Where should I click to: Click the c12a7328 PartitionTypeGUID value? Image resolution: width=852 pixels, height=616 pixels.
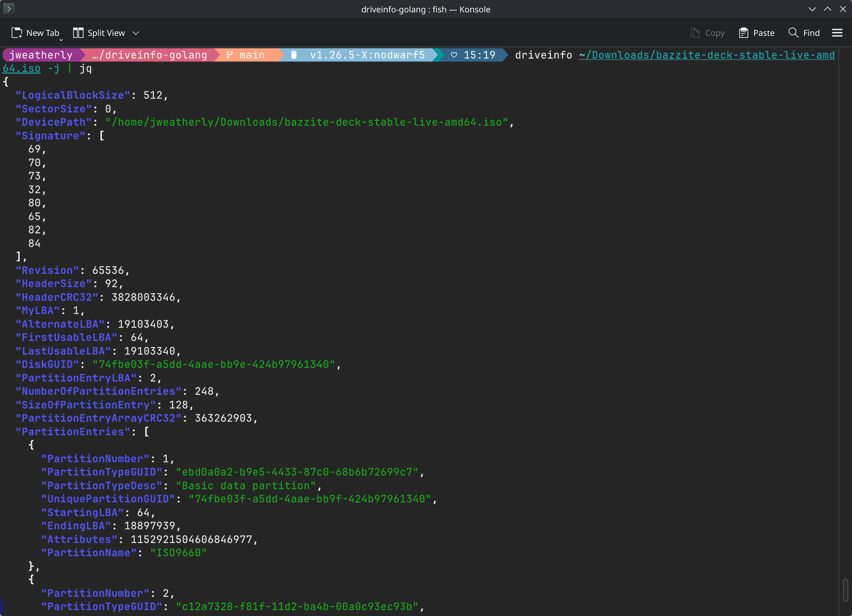[x=297, y=606]
